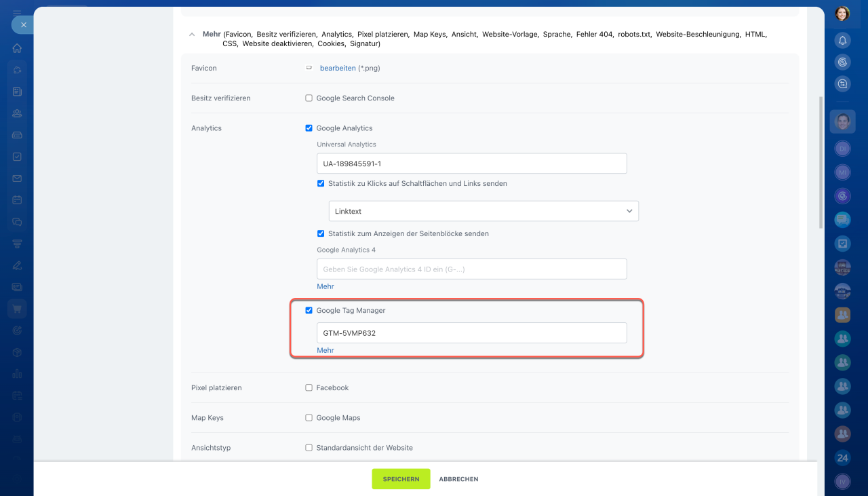Open the Linktext dropdown
868x496 pixels.
(484, 211)
